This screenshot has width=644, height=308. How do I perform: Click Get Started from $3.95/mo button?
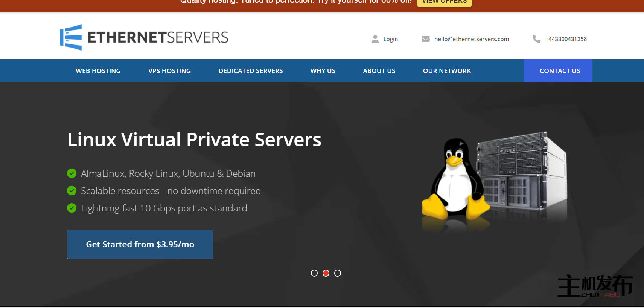coord(140,244)
